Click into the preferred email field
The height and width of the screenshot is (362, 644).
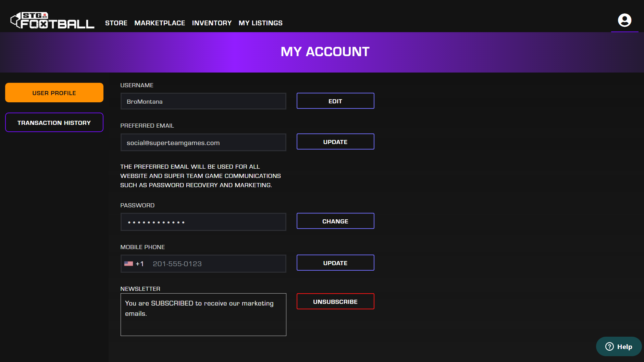203,142
